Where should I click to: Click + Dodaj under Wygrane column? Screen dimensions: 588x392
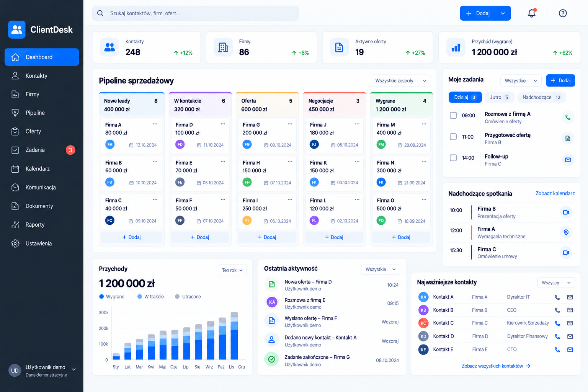click(x=401, y=237)
